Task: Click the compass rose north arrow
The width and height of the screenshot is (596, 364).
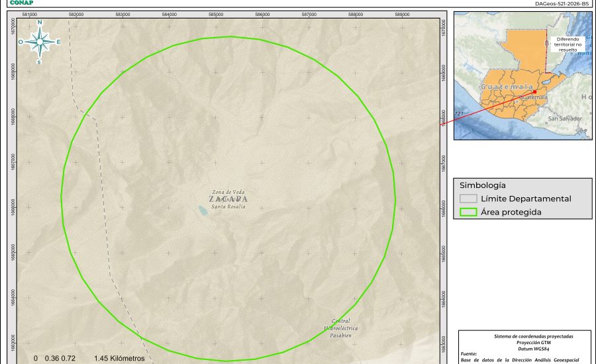Action: click(x=40, y=41)
